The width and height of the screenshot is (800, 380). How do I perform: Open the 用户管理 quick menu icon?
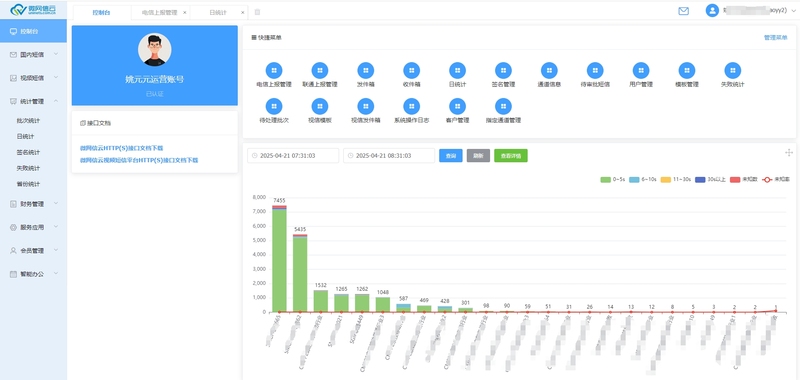pos(641,70)
